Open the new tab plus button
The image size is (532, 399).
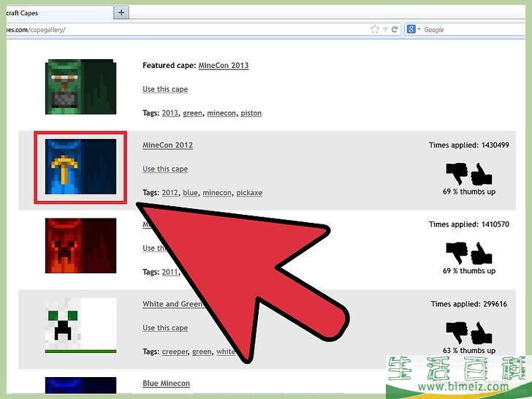(x=121, y=12)
